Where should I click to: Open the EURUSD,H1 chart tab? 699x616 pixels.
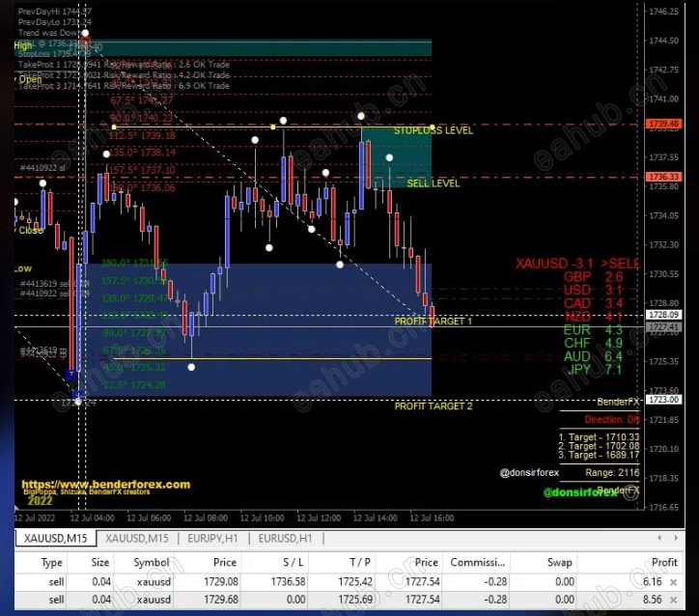286,538
